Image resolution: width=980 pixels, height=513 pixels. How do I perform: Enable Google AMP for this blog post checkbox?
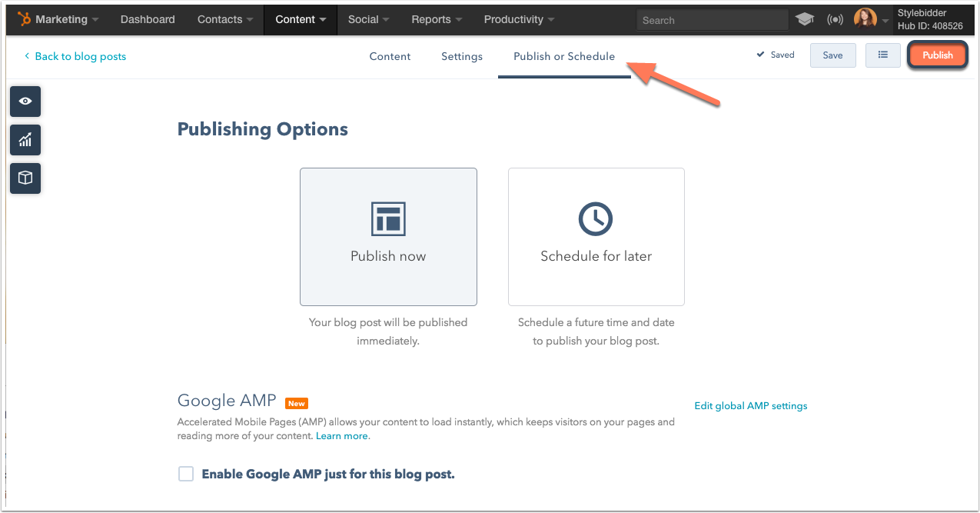tap(186, 474)
